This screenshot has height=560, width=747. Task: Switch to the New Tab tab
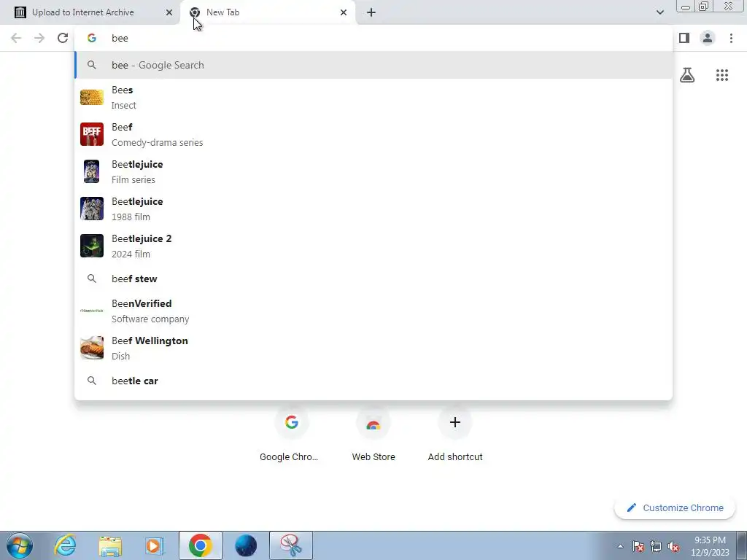(x=268, y=12)
